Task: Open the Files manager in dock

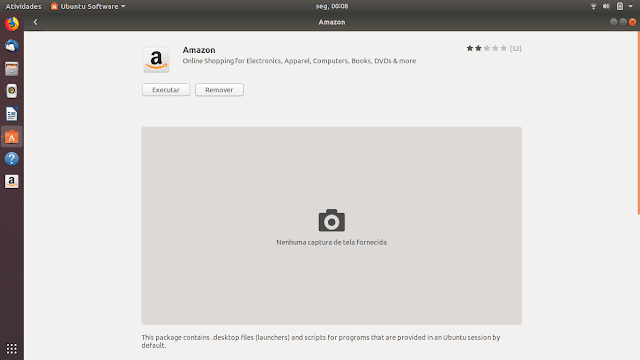Action: point(12,69)
